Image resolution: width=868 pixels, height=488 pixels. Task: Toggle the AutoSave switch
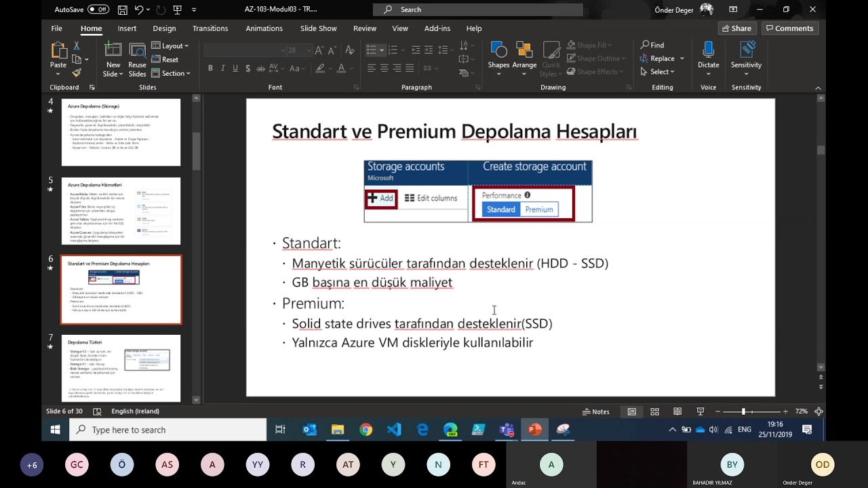98,9
